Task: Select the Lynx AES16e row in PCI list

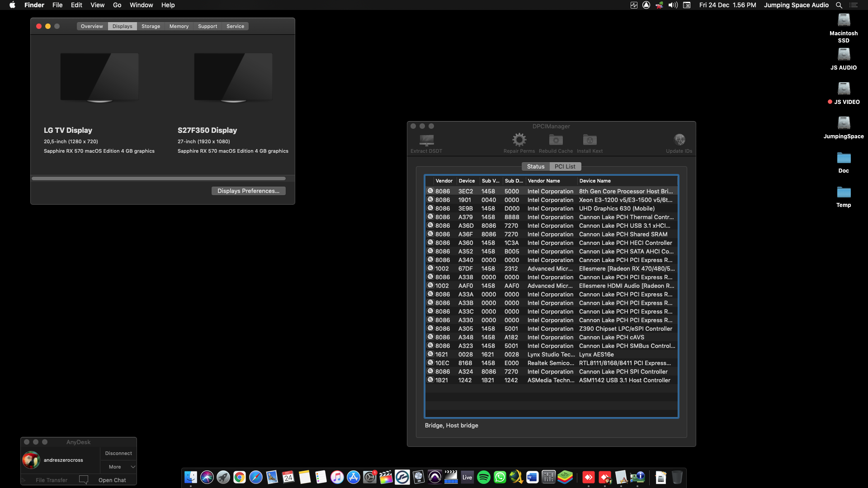Action: [x=542, y=354]
